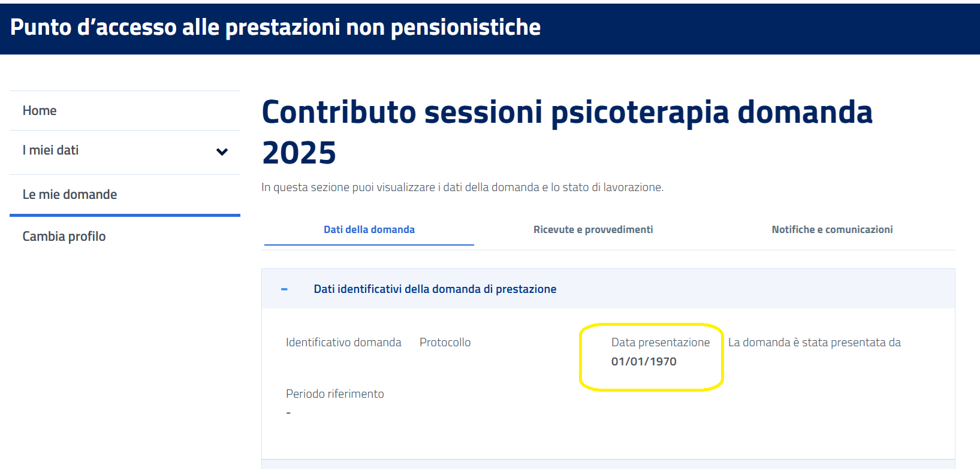The width and height of the screenshot is (980, 469).
Task: Click the Protocollo field label
Action: [445, 343]
